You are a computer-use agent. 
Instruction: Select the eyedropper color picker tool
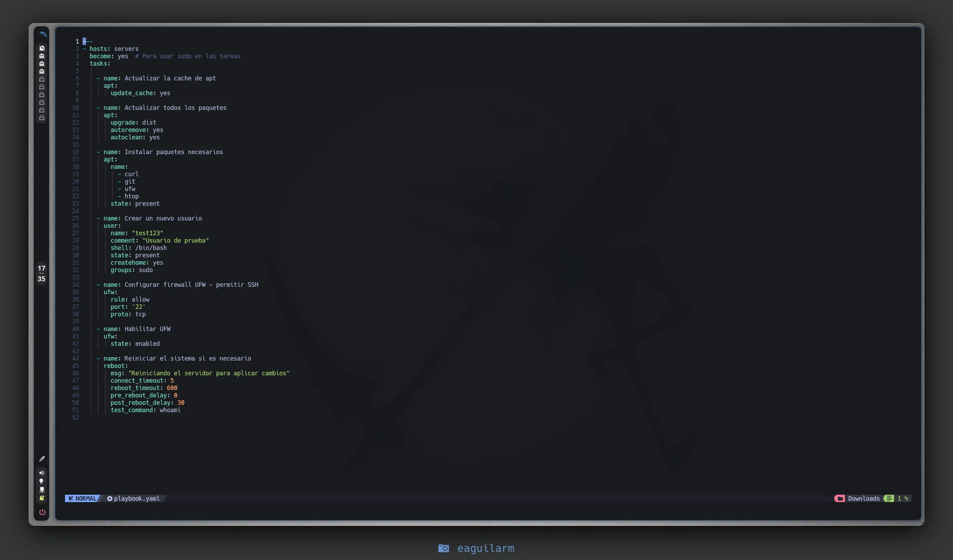tap(42, 459)
